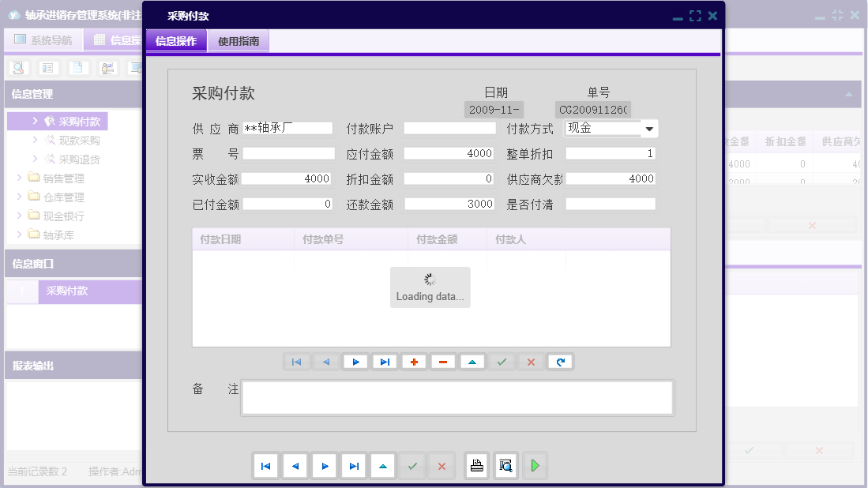Open the 付款方式 payment method dropdown
Image resolution: width=868 pixels, height=488 pixels.
click(651, 128)
